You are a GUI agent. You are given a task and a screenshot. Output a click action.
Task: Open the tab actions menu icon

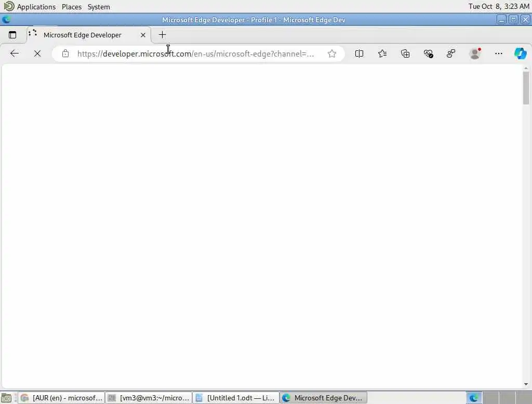[12, 35]
